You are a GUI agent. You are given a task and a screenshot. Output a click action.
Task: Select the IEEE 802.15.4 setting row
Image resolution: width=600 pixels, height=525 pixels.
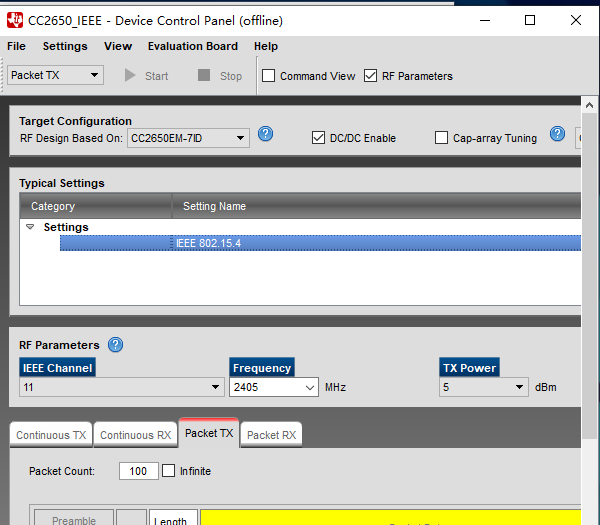coord(320,243)
